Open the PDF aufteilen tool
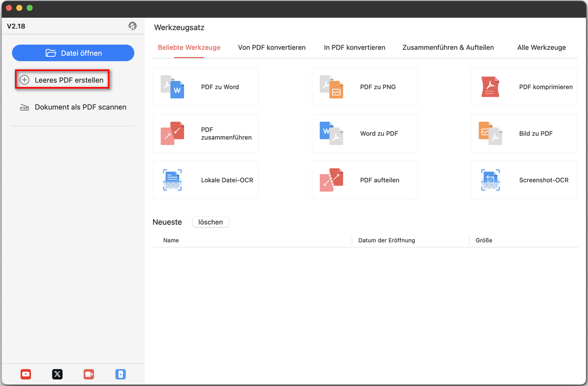Viewport: 588px width, 386px height. (365, 180)
